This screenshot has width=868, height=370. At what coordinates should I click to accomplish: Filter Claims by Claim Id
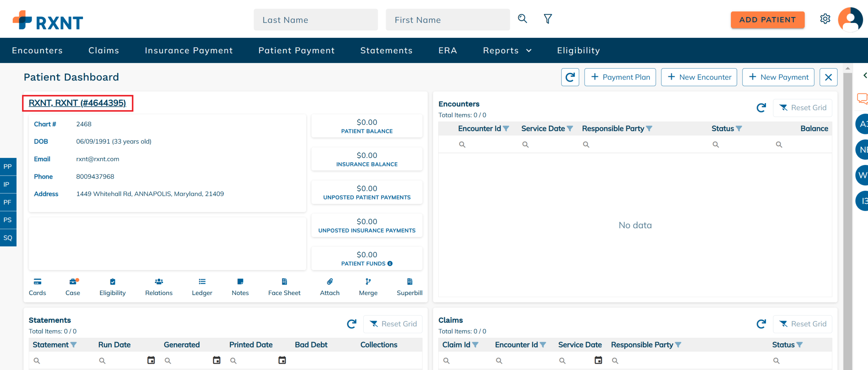(475, 345)
